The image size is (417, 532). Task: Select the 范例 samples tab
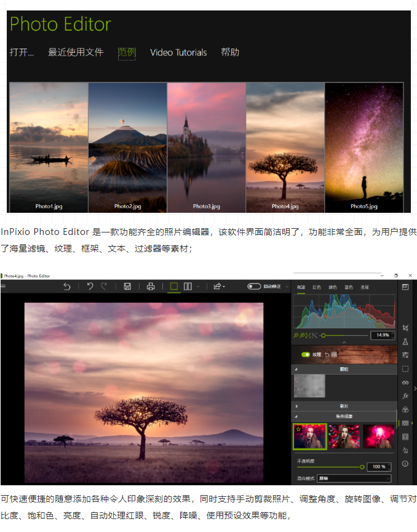tap(127, 52)
